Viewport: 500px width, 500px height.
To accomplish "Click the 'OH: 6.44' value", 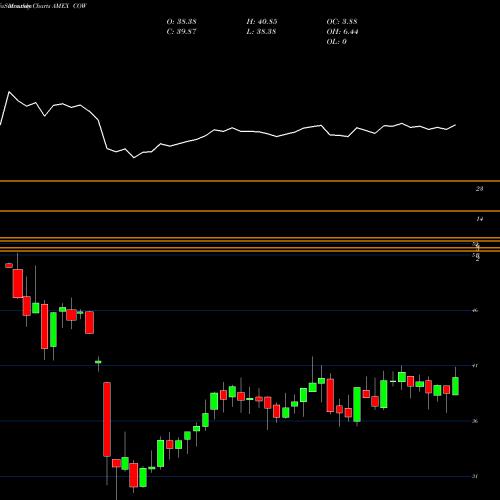I will (342, 32).
